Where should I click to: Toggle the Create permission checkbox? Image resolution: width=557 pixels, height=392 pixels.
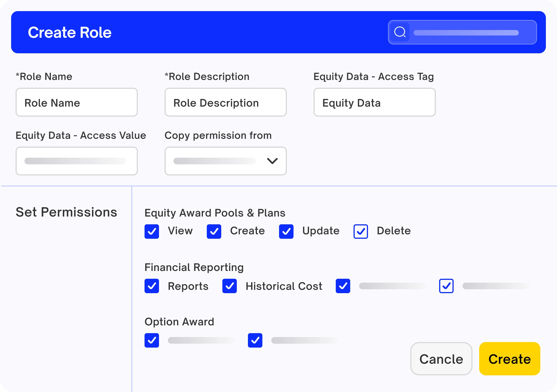click(x=214, y=231)
